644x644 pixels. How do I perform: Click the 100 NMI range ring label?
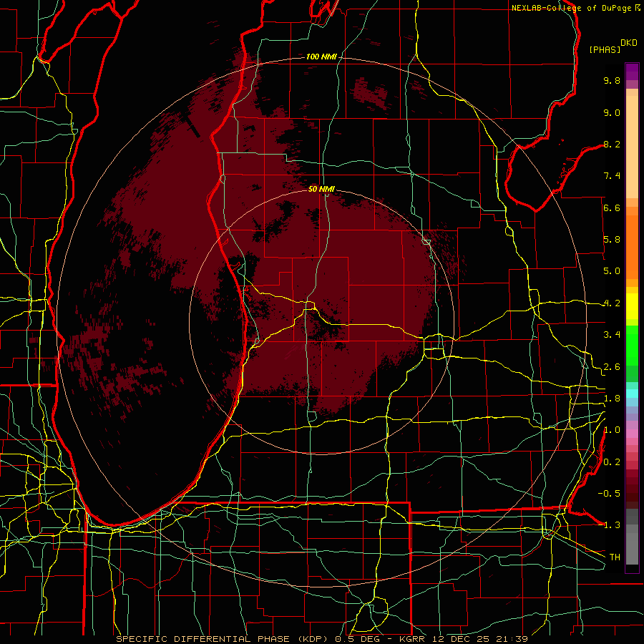coord(321,57)
